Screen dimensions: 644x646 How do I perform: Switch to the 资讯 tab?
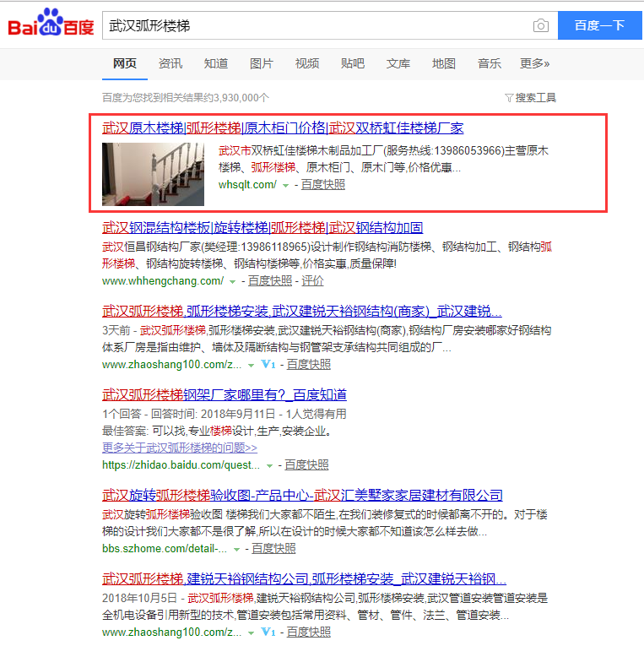coord(170,63)
